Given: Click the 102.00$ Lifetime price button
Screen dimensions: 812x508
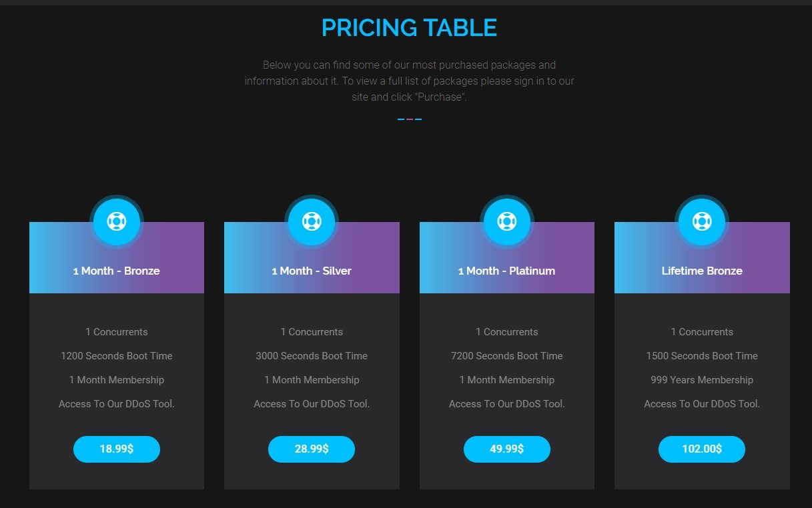Looking at the screenshot, I should tap(702, 449).
